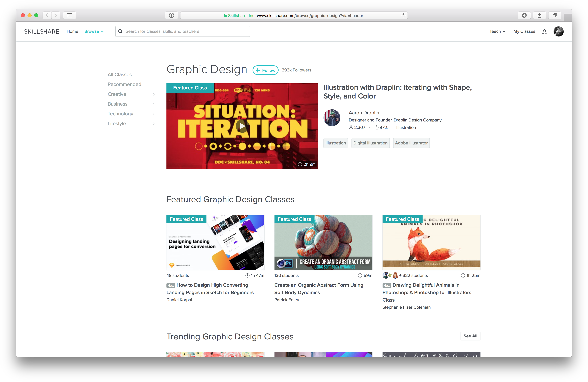
Task: Go forward with Safari's forward arrow
Action: click(x=56, y=15)
